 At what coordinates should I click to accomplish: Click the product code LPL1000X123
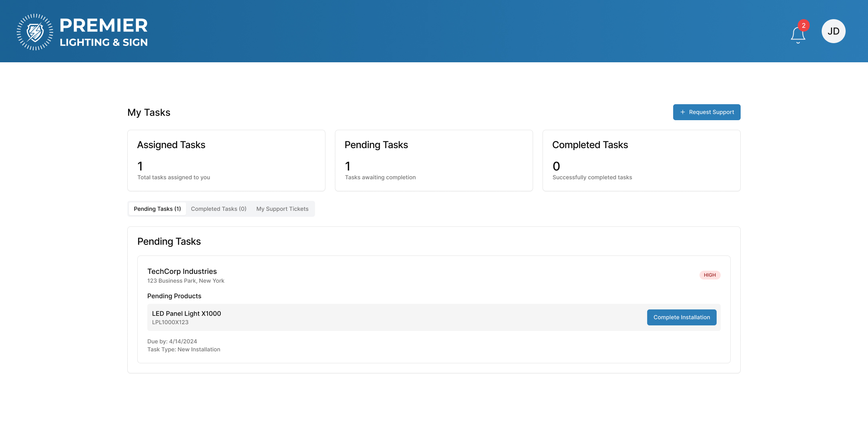[x=170, y=322]
